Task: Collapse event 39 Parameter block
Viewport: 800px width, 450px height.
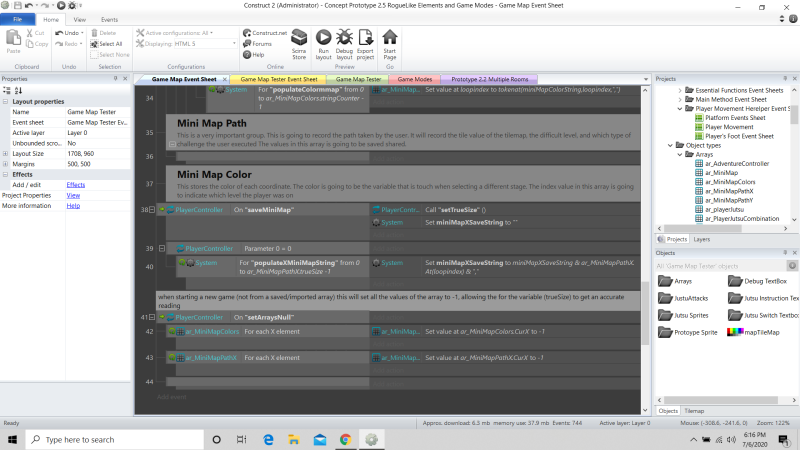Action: [x=162, y=248]
